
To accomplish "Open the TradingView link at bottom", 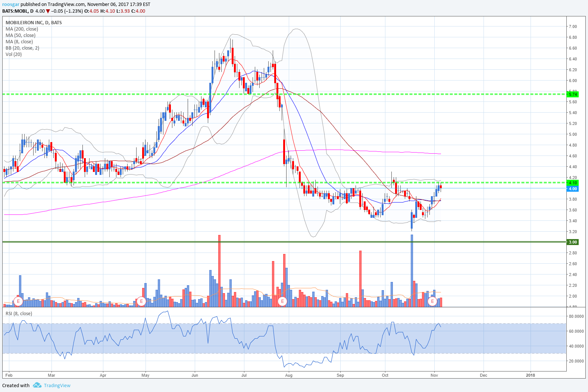I will (x=57, y=386).
